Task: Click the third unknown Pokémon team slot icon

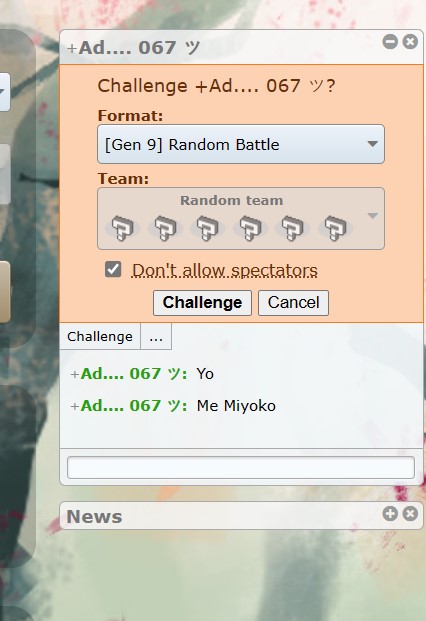Action: 208,228
